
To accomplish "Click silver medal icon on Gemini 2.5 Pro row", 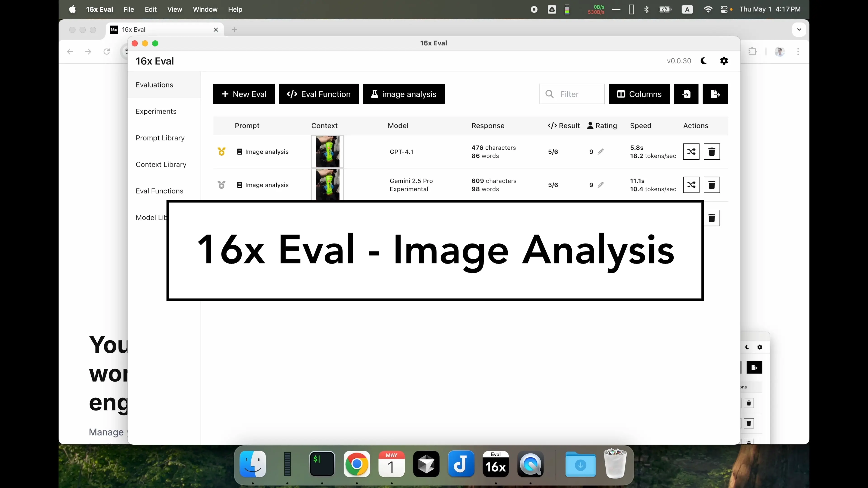I will 221,185.
